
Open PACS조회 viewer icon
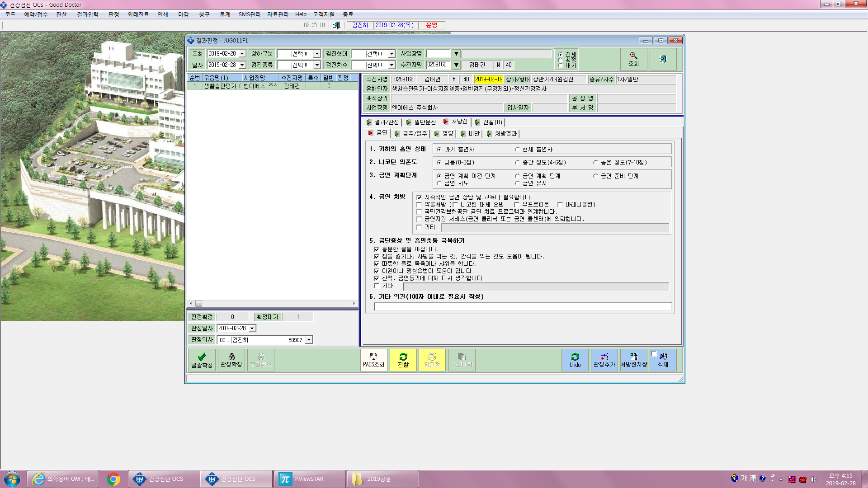tap(373, 360)
